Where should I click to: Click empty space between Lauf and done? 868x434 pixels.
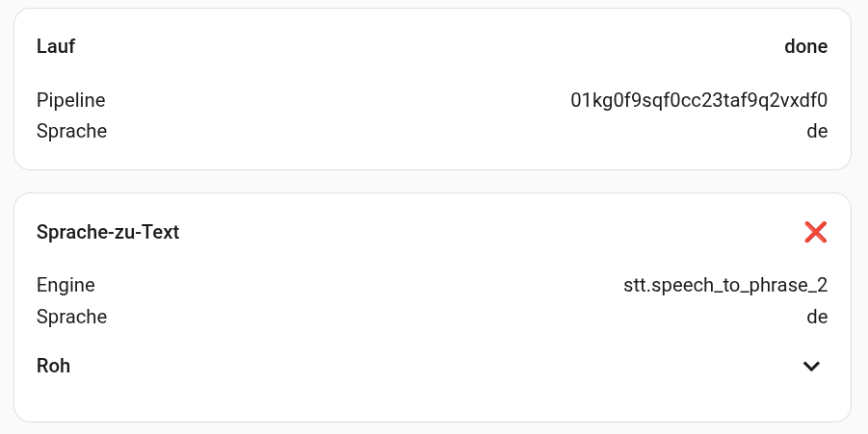pyautogui.click(x=424, y=46)
